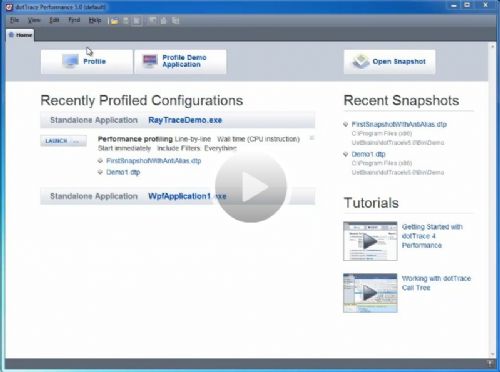Click the Profile monitor icon

(x=70, y=61)
